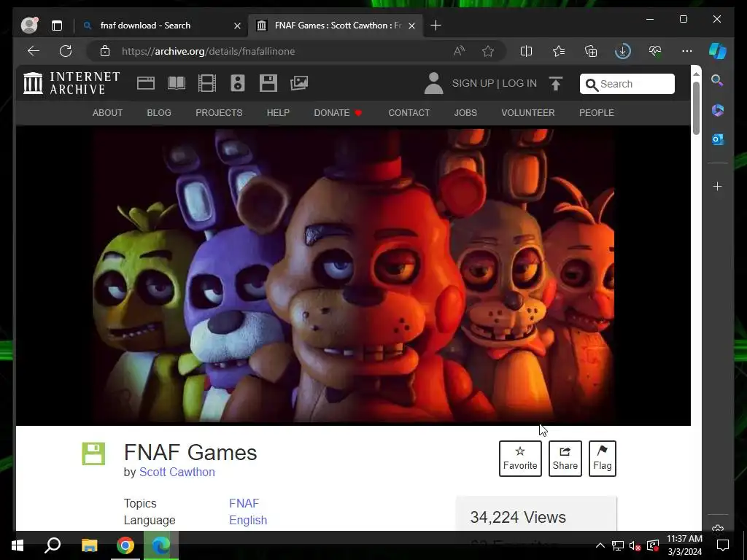Click the page vertical scrollbar thumb
Screen dimensions: 747x560
(x=696, y=108)
